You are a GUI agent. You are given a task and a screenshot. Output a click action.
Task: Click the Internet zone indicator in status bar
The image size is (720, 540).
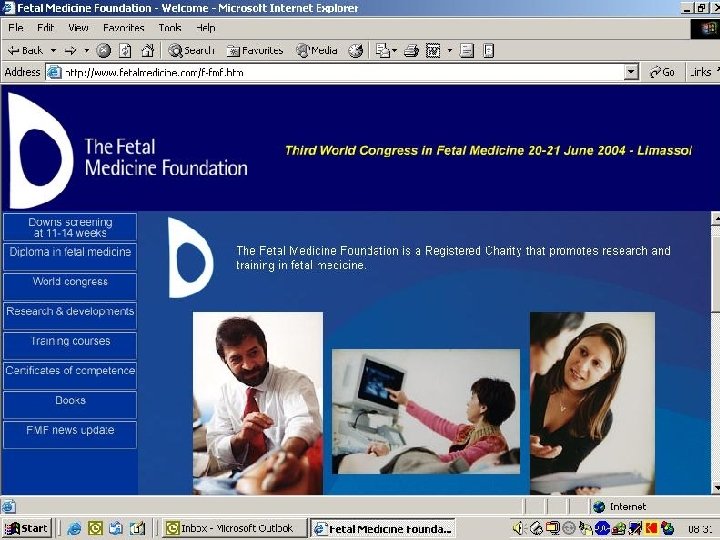pyautogui.click(x=619, y=506)
